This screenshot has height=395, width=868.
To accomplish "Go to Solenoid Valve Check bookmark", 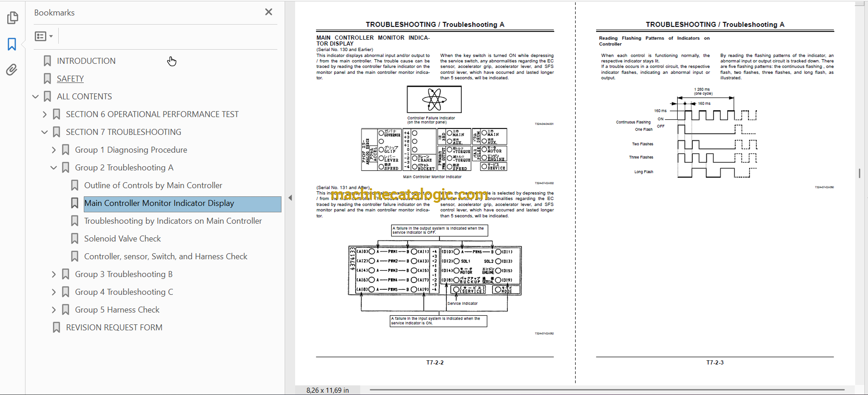I will coord(123,238).
